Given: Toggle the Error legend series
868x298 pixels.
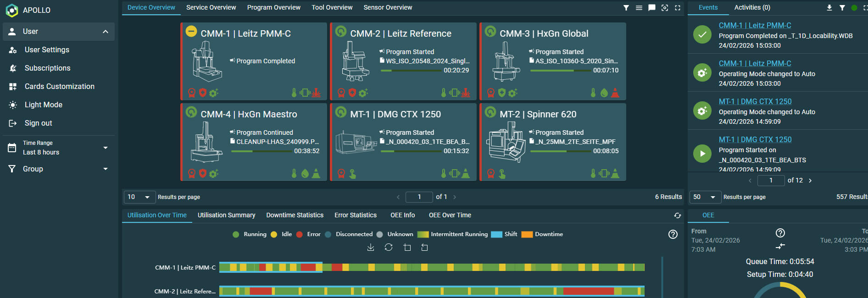Looking at the screenshot, I should [308, 234].
